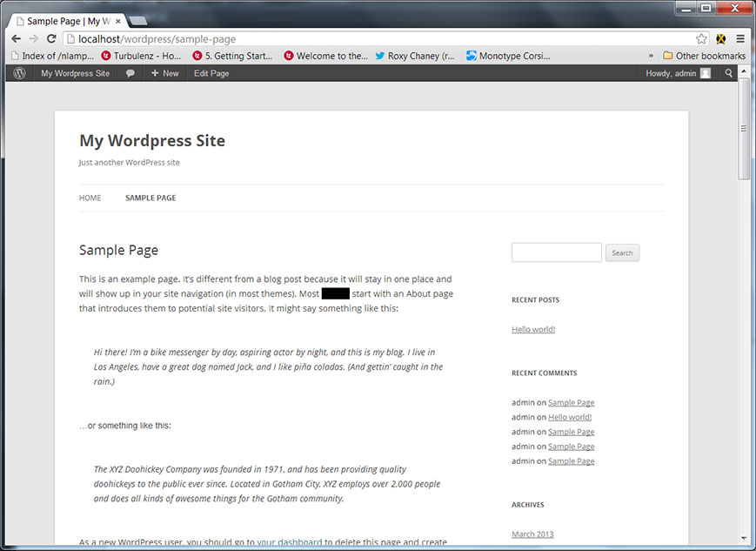
Task: Follow the your dashboard link
Action: pos(290,542)
